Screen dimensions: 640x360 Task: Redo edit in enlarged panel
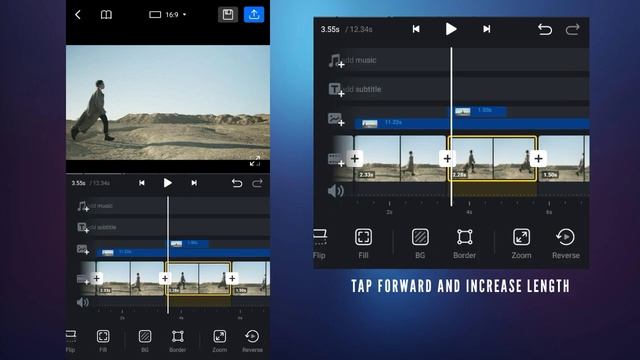572,29
